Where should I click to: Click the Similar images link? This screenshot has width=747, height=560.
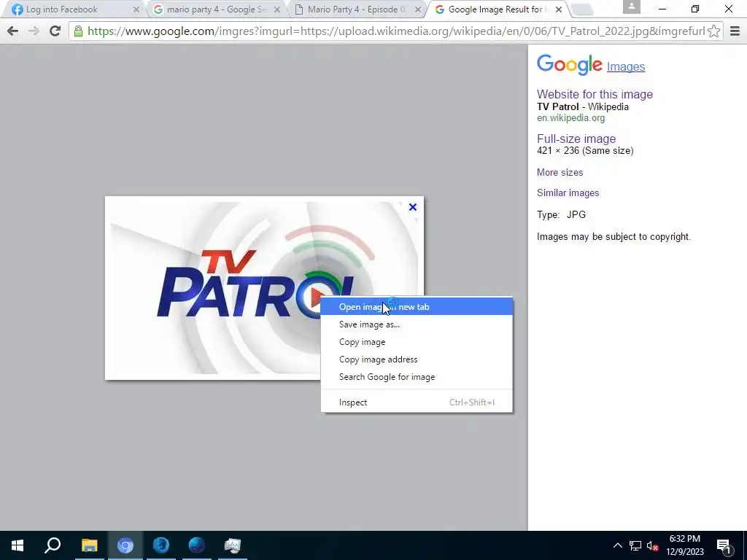[x=568, y=192]
